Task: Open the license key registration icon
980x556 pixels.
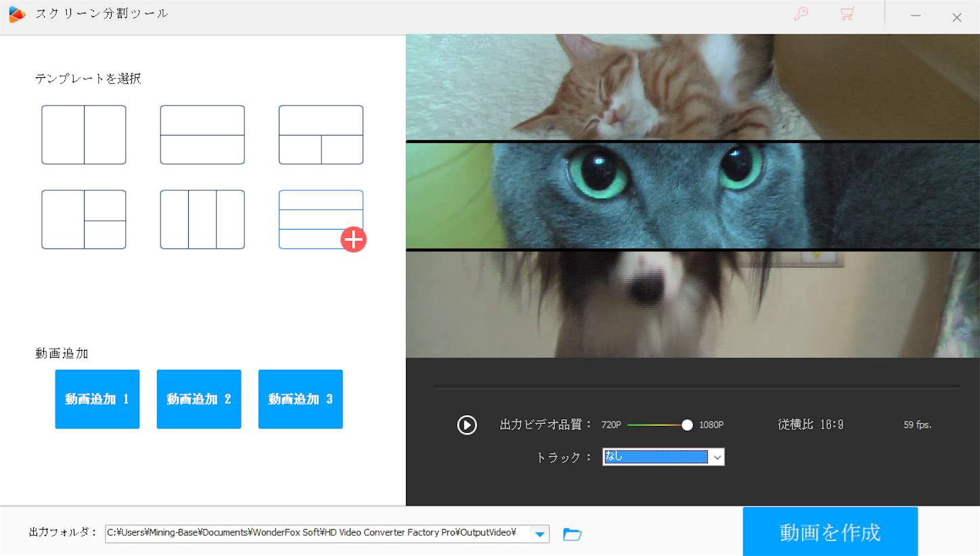Action: click(801, 14)
